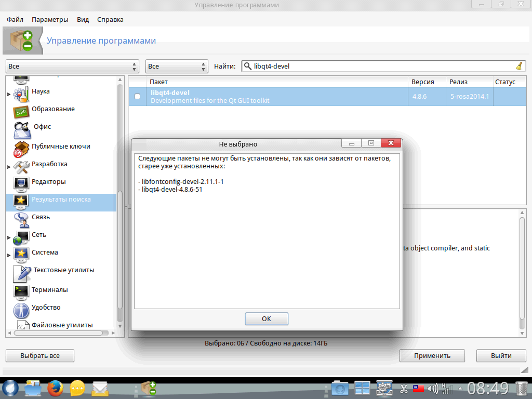Open the mail client taskbar icon
532x399 pixels.
pyautogui.click(x=100, y=389)
